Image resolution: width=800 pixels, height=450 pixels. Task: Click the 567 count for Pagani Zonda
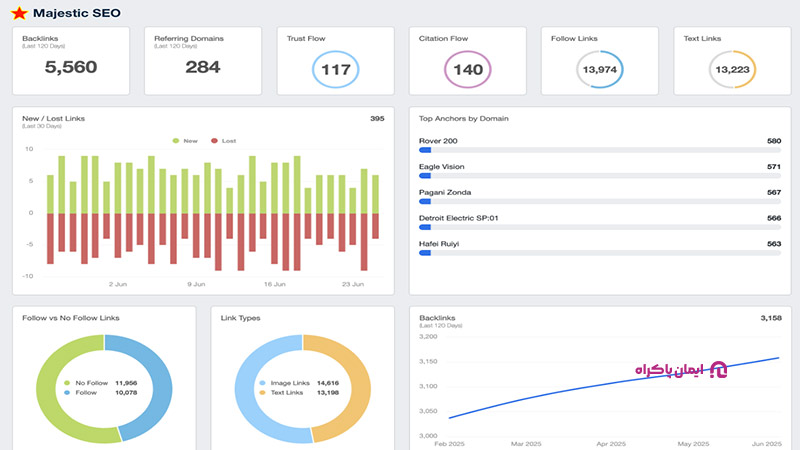click(774, 192)
